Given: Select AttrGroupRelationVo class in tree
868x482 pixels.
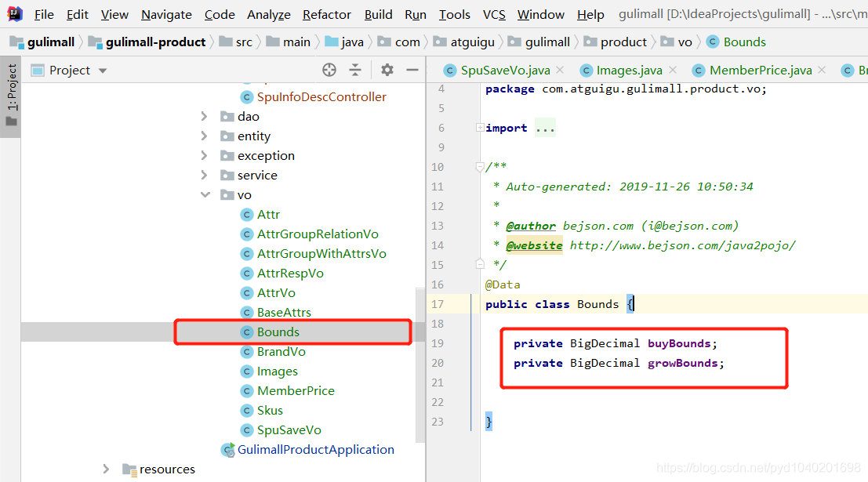Looking at the screenshot, I should click(318, 234).
